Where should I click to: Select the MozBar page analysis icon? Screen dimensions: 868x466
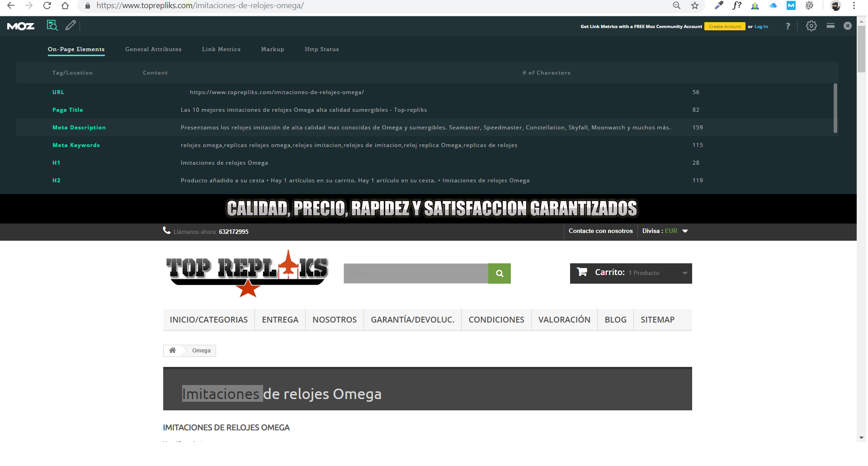[x=52, y=25]
